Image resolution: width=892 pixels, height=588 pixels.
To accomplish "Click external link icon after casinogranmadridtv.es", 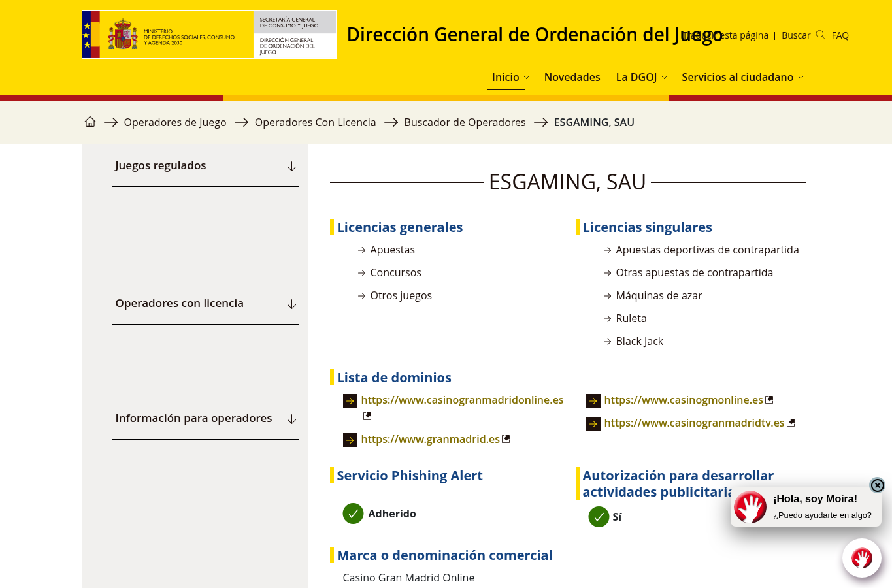I will (791, 423).
